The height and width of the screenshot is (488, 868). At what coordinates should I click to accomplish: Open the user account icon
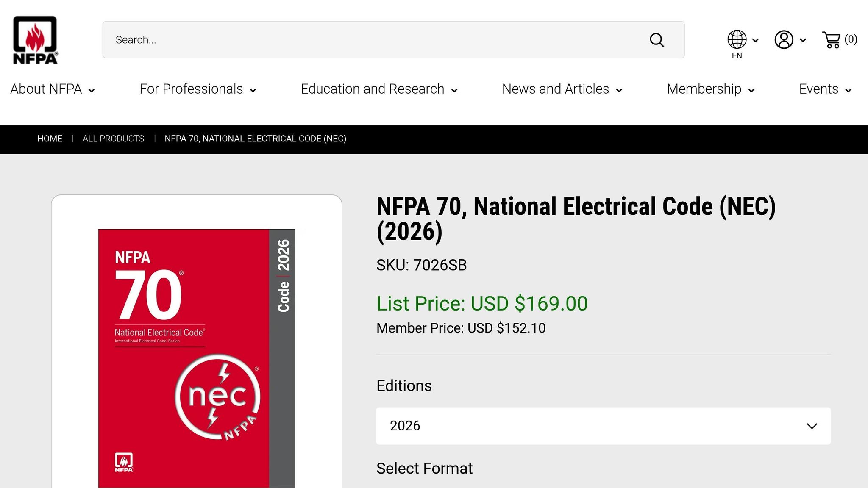click(784, 39)
